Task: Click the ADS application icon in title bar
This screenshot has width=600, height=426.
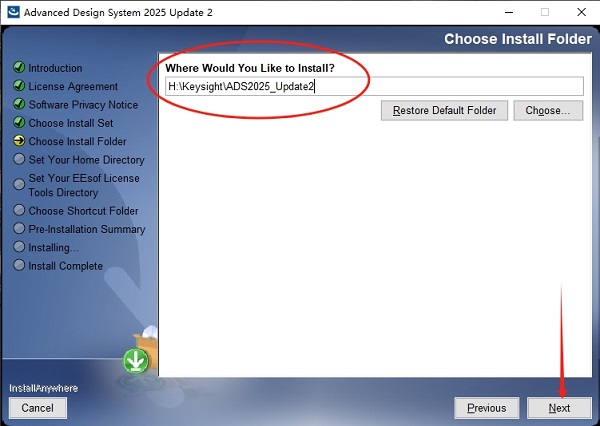Action: (x=13, y=11)
